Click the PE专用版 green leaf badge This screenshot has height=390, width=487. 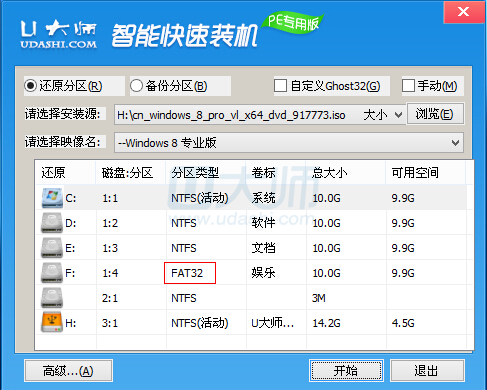(292, 22)
